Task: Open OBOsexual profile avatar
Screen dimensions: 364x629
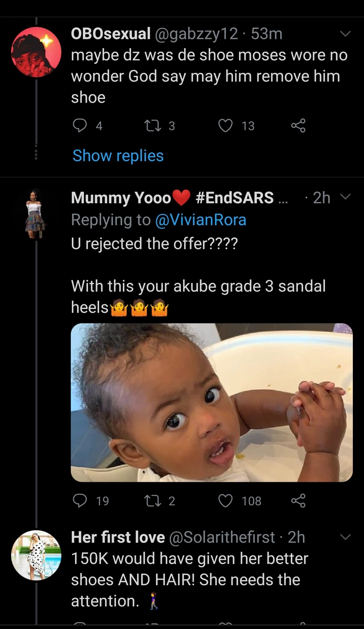Action: [36, 53]
